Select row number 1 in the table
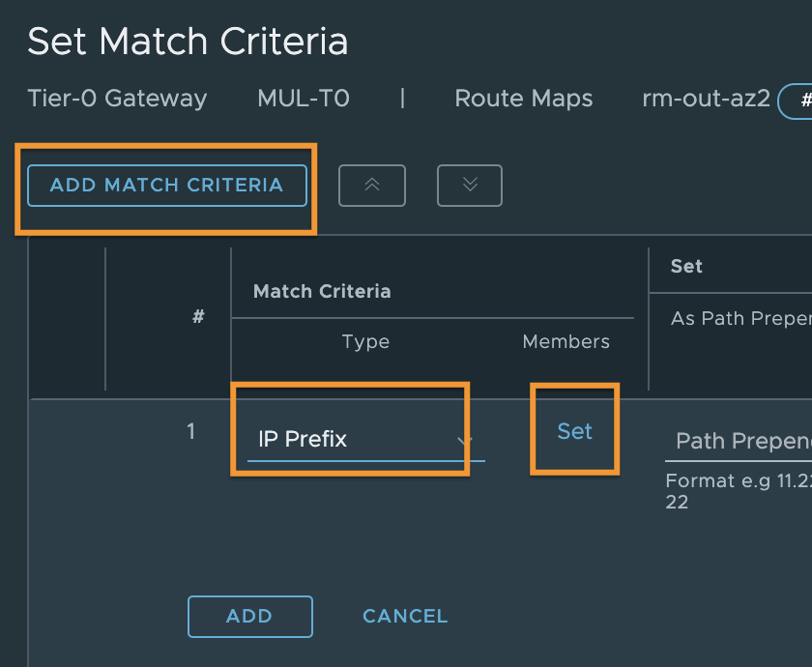 pos(191,431)
